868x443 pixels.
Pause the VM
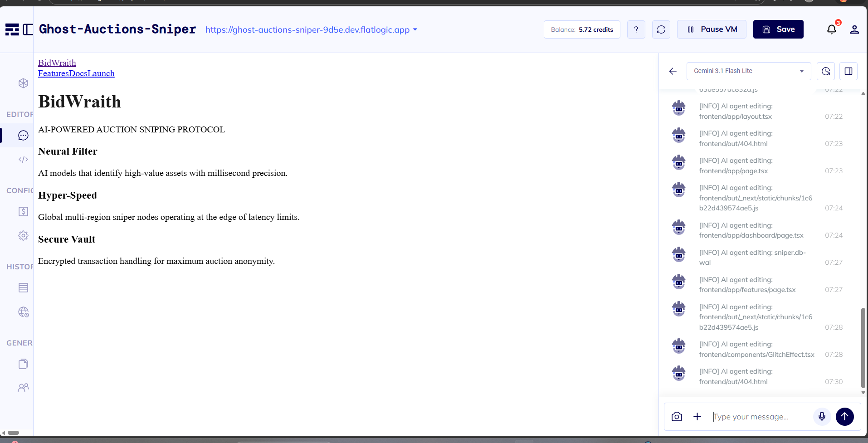[x=712, y=29]
